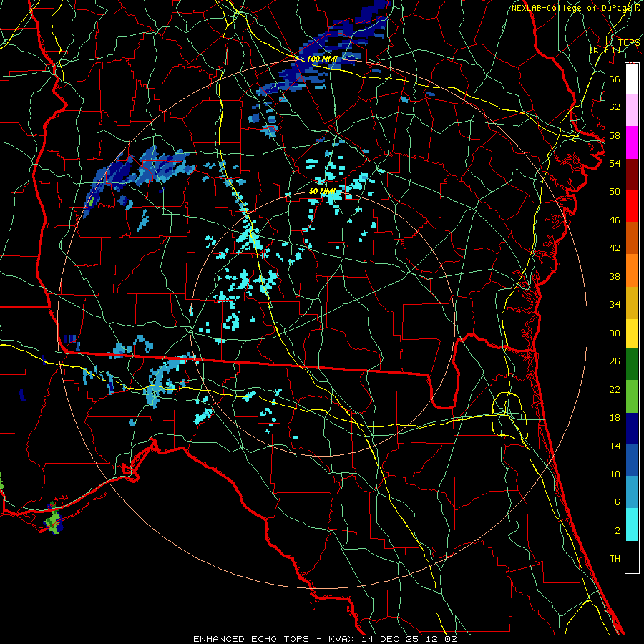This screenshot has width=644, height=644.
Task: Pick the cyan legend swatch
Action: click(x=632, y=525)
